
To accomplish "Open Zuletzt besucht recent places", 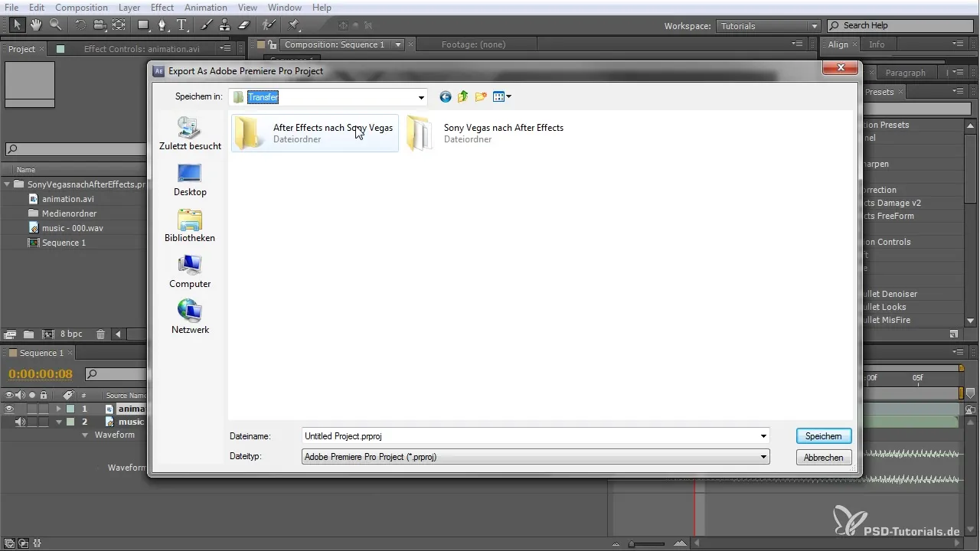I will pyautogui.click(x=190, y=134).
